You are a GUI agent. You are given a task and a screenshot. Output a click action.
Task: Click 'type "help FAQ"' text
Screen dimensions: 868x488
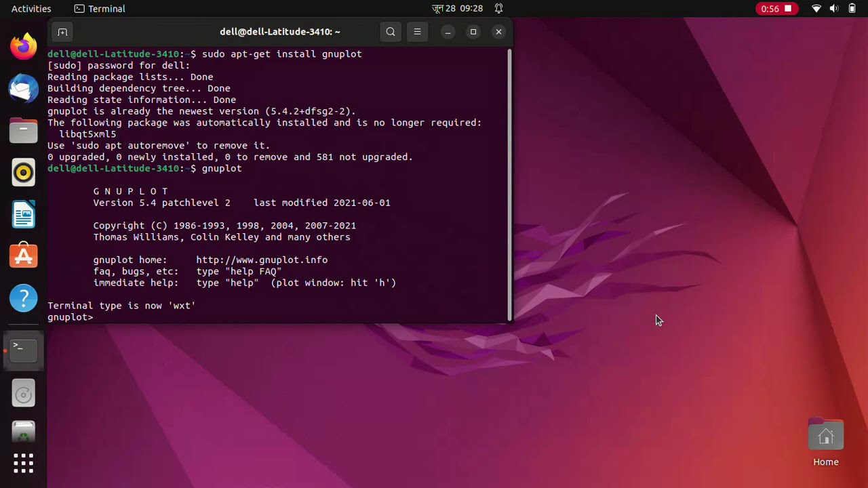click(239, 271)
